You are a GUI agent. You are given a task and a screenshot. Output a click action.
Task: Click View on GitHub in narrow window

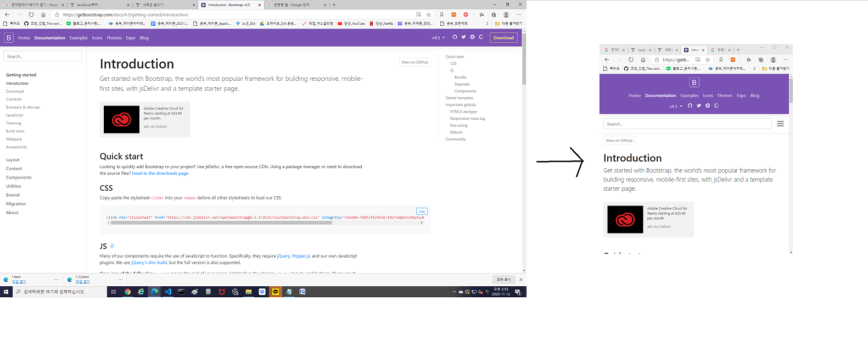[x=619, y=140]
